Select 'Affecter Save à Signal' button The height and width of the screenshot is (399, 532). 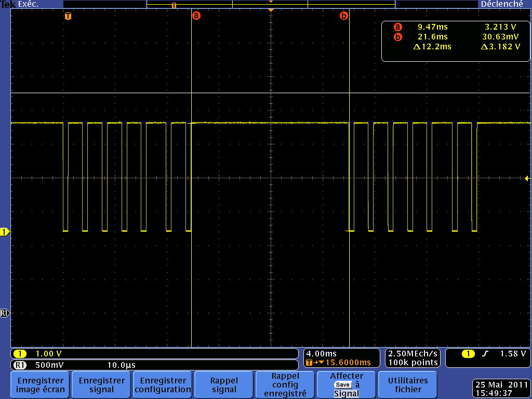click(347, 385)
